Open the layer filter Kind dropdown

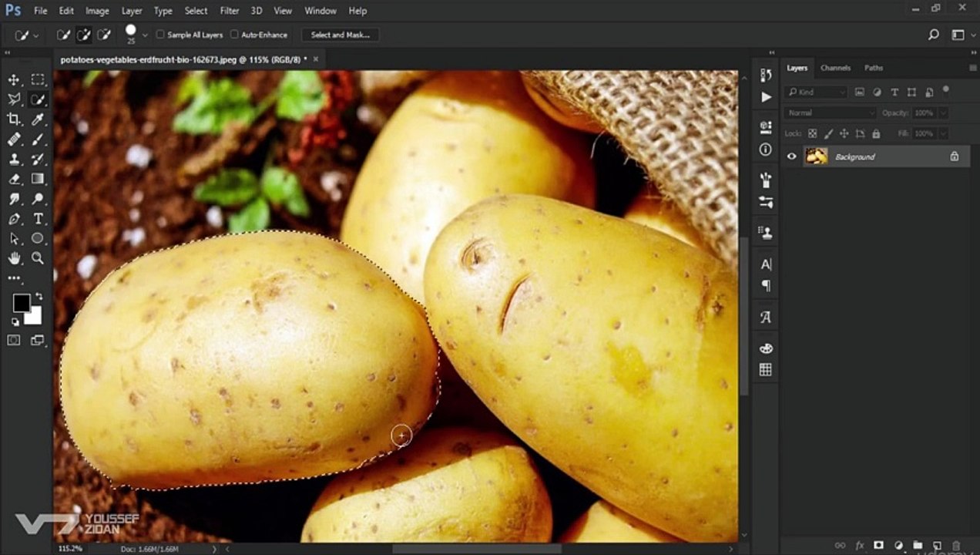click(816, 92)
